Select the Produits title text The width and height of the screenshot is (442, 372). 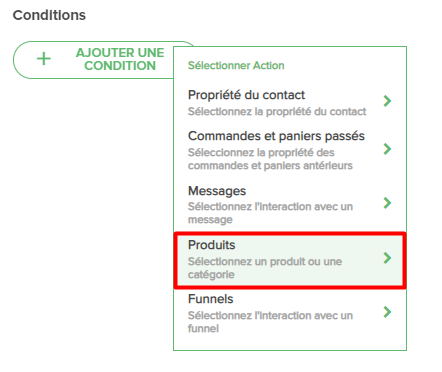tap(212, 245)
